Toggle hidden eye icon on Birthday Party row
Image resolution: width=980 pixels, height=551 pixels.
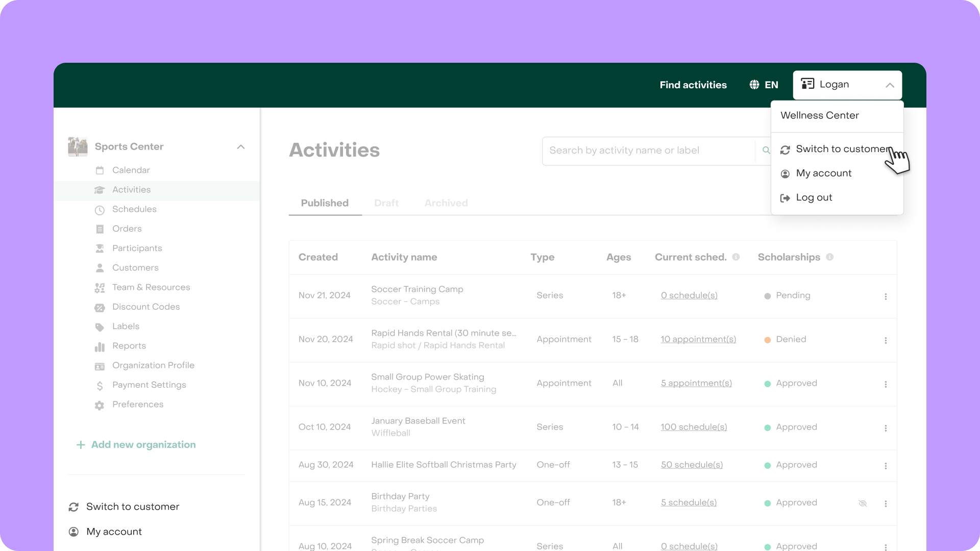pyautogui.click(x=863, y=504)
